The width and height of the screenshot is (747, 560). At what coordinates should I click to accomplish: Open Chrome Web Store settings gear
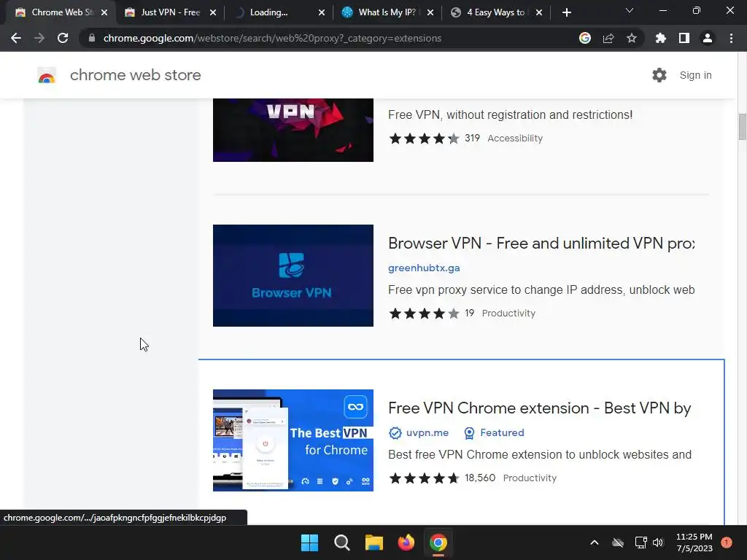(659, 75)
